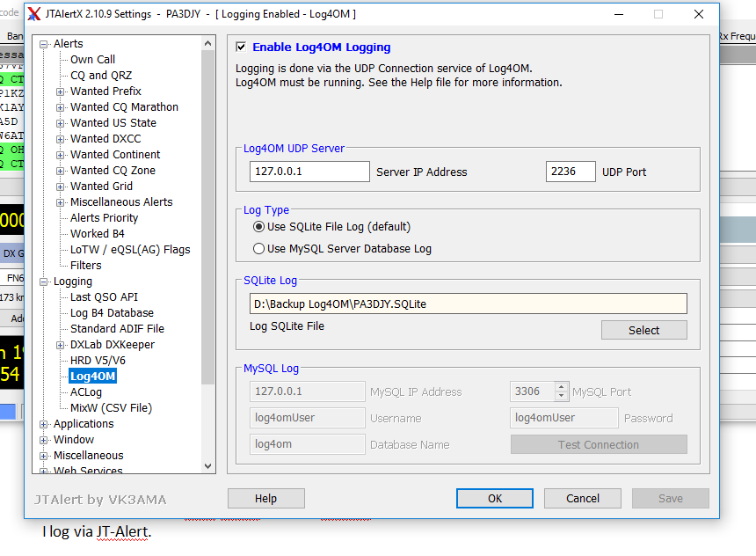Click the settings tree scrollbar thumb
The width and height of the screenshot is (756, 556).
pos(207,217)
